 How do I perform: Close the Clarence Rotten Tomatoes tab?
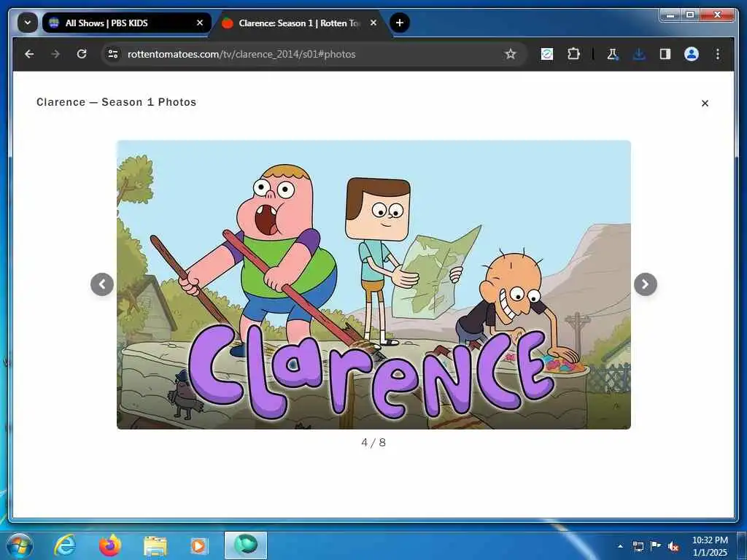point(373,23)
